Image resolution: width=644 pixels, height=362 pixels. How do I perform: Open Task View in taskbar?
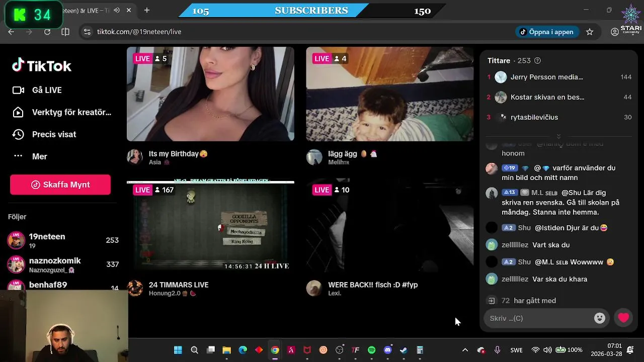pos(211,350)
